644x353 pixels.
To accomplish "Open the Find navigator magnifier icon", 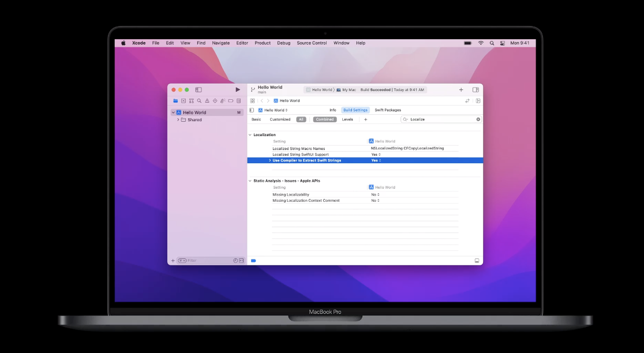I will coord(199,100).
